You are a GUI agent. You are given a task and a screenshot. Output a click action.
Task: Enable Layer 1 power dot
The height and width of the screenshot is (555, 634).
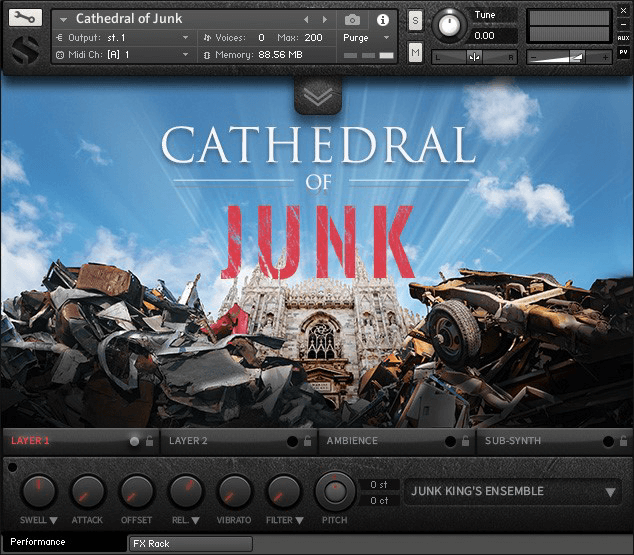click(x=134, y=441)
